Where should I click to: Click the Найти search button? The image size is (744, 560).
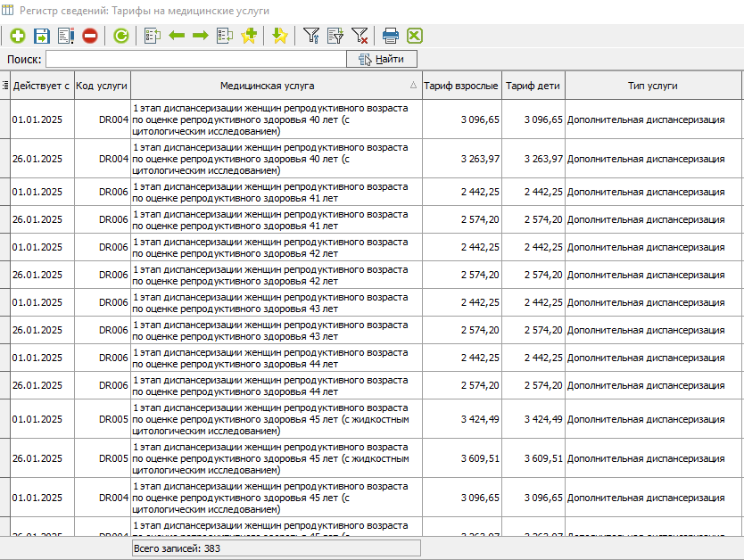382,59
